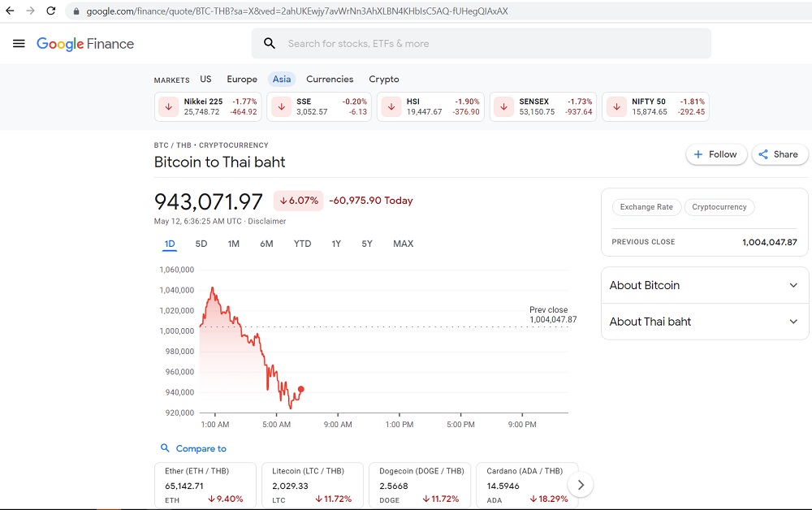Expand the About Thai baht section
812x510 pixels.
coord(704,322)
